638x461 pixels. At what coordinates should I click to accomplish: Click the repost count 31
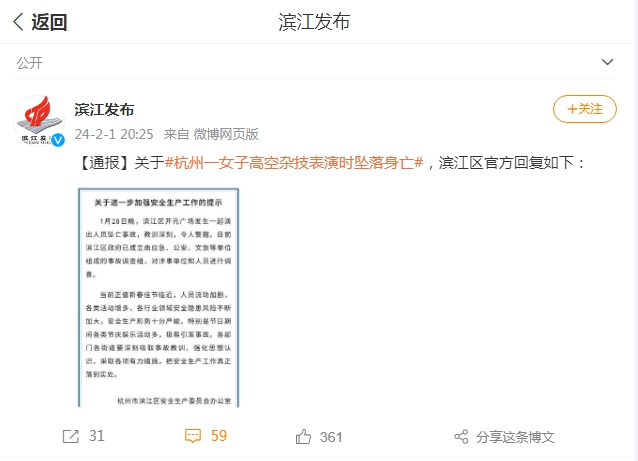coord(97,436)
